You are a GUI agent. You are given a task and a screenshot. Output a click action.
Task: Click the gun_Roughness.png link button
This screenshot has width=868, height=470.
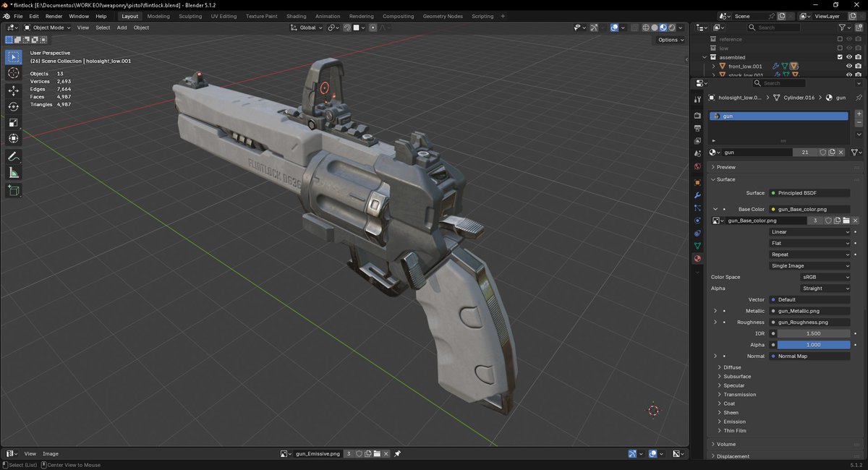click(x=809, y=322)
